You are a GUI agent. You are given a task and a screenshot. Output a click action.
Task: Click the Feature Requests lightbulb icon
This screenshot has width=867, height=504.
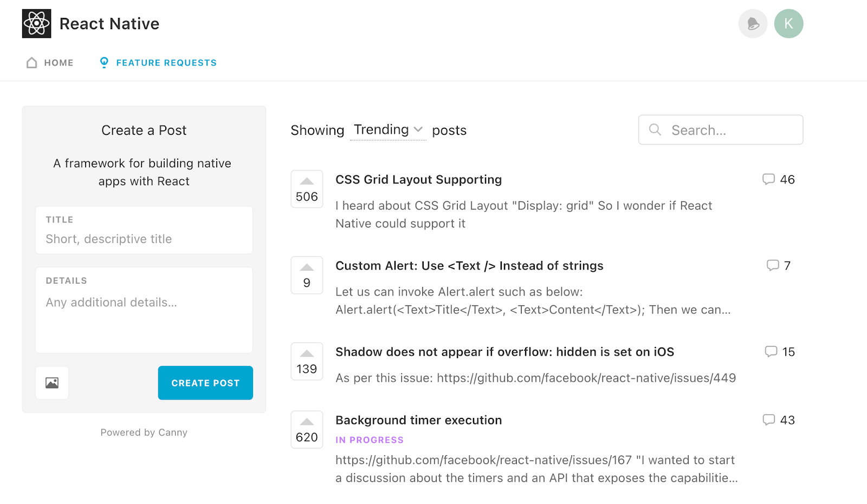[104, 62]
